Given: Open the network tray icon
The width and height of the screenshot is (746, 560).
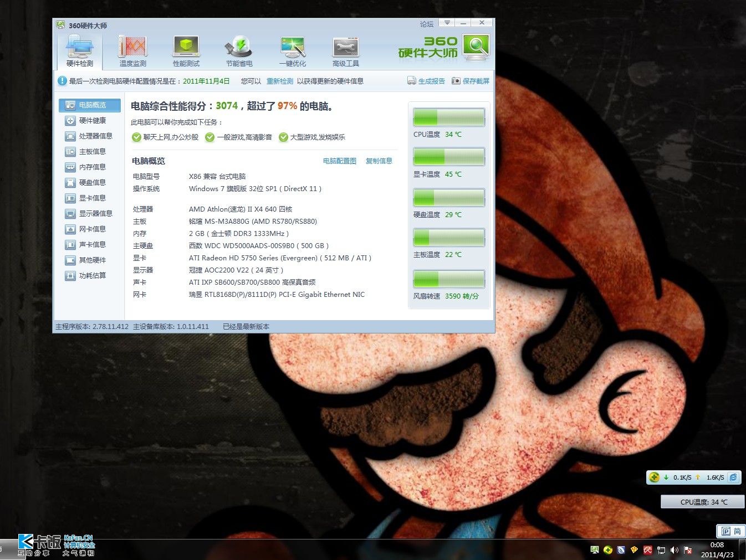Looking at the screenshot, I should coord(661,550).
